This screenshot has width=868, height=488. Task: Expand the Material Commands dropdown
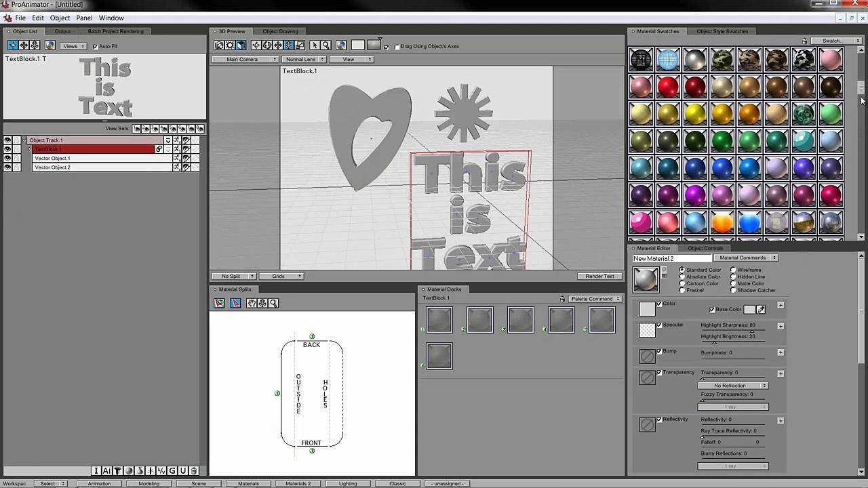point(747,258)
